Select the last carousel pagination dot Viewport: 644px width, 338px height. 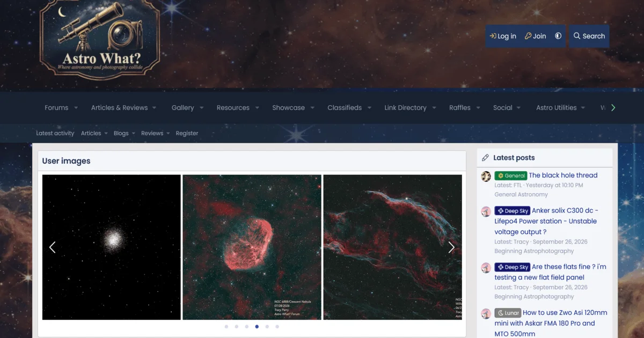click(x=277, y=326)
